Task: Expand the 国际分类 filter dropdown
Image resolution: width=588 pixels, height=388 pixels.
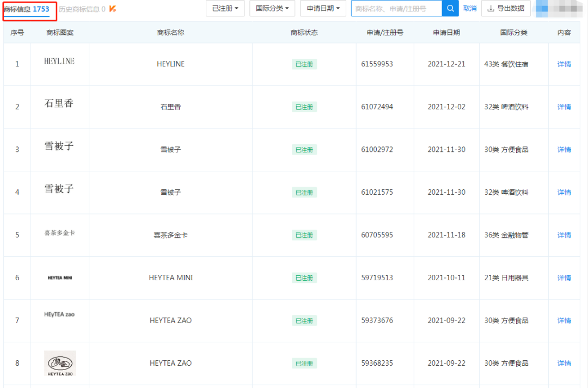Action: coord(272,8)
